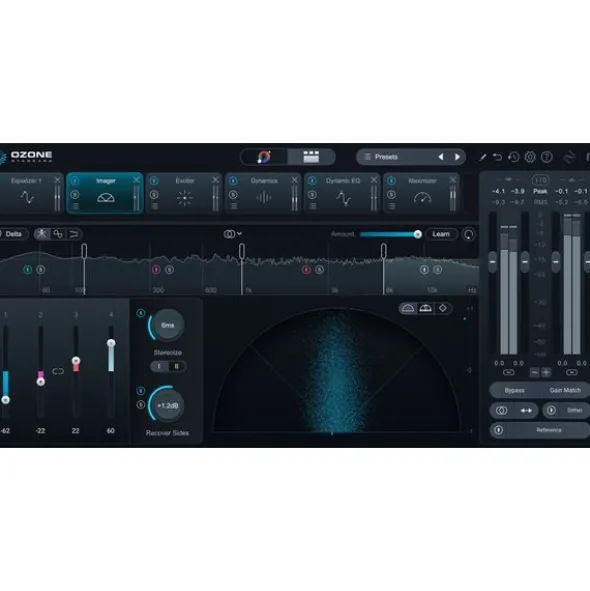Toggle power on the Maximizer module
Viewport: 590px width, 591px height.
[x=391, y=181]
